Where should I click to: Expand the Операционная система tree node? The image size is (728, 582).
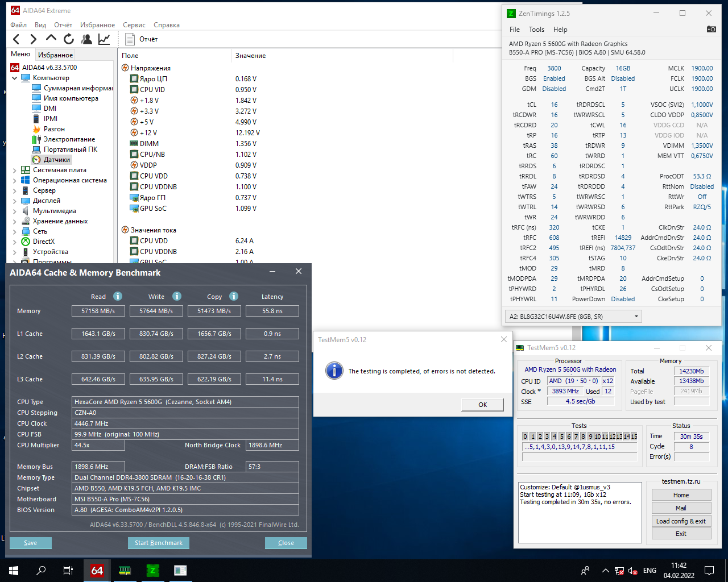pos(14,180)
